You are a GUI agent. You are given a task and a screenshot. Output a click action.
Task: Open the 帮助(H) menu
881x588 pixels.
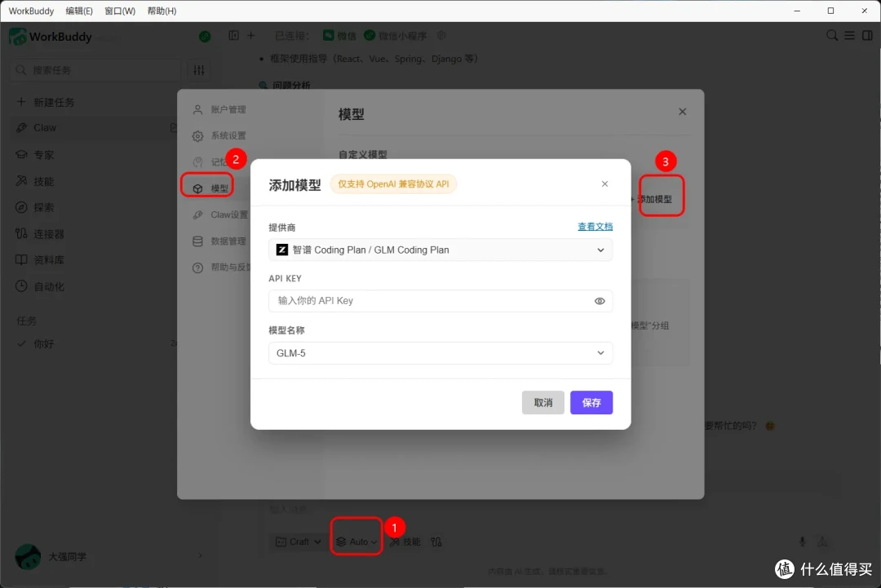tap(162, 11)
